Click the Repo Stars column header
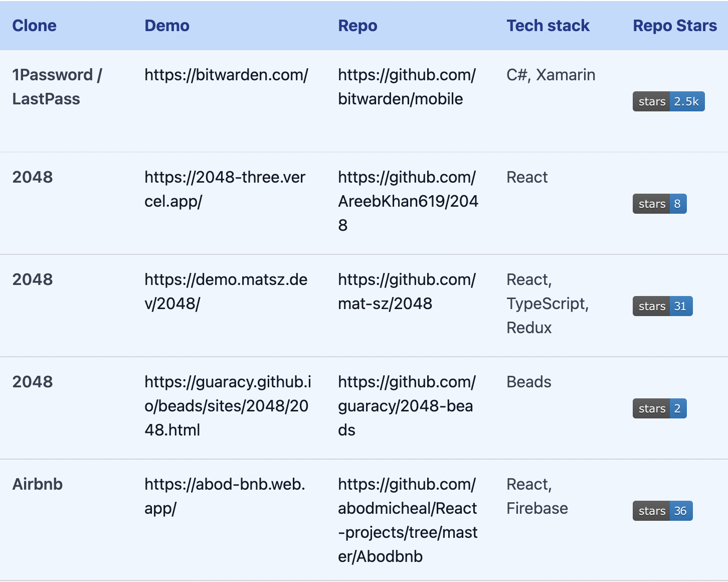 pos(675,26)
